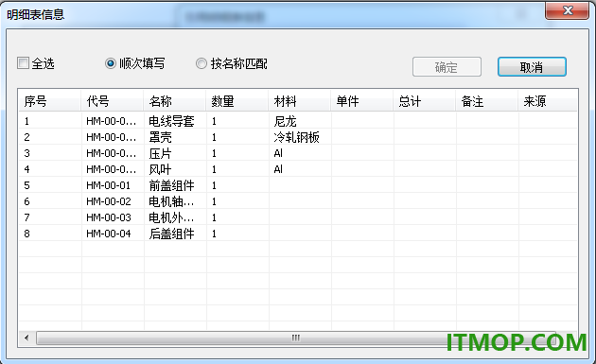Click the horizontal scrollbar left arrow
The width and height of the screenshot is (596, 364).
pos(26,338)
